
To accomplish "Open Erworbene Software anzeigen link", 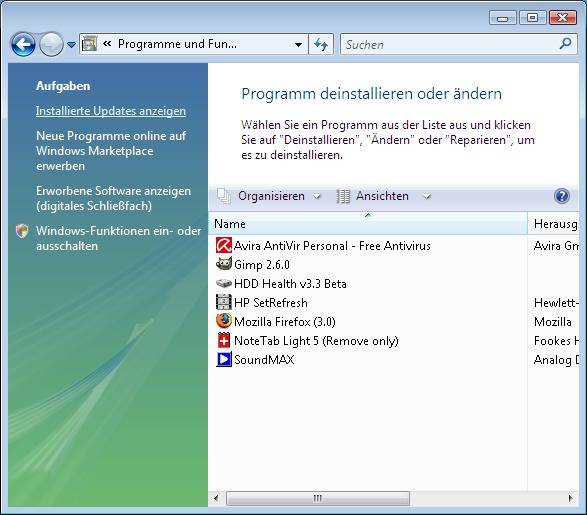I will tap(113, 198).
